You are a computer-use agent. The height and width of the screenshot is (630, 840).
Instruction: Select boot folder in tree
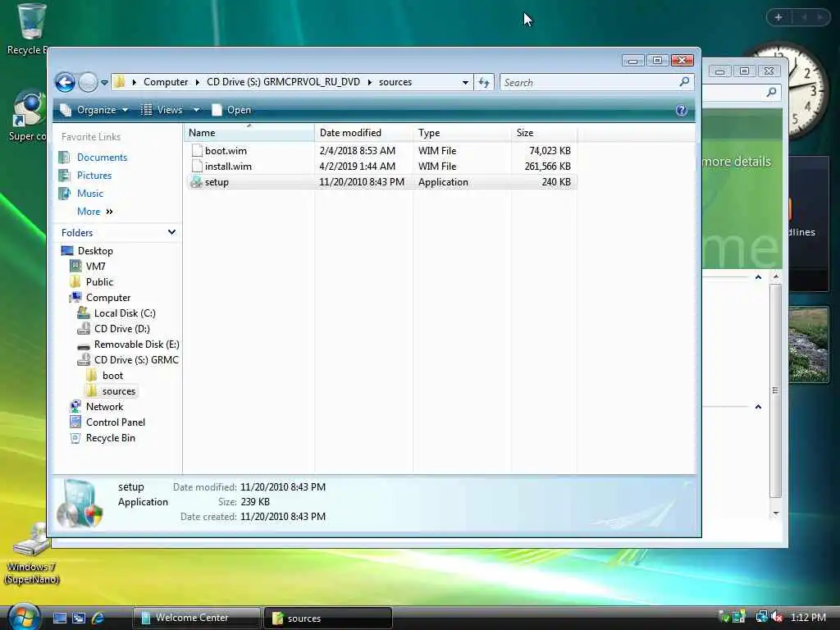pos(112,376)
